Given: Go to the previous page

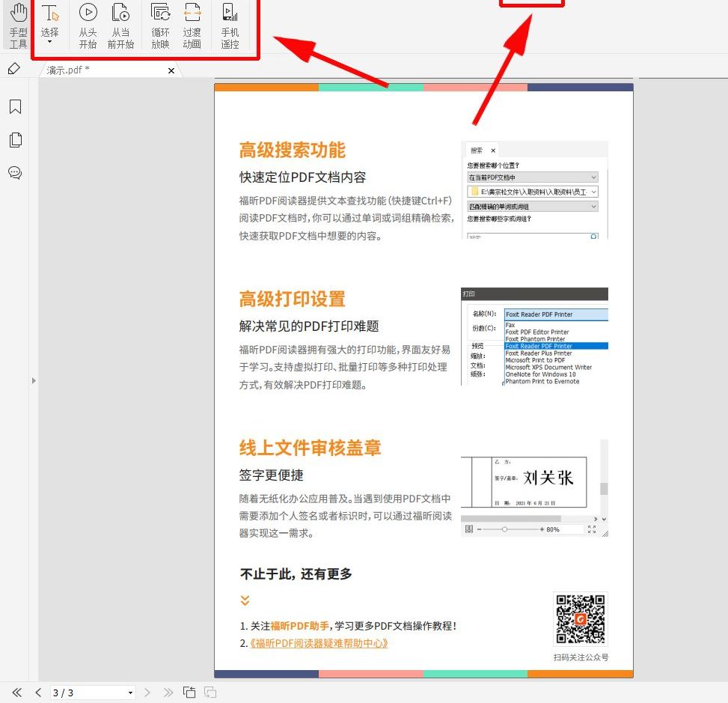Looking at the screenshot, I should coord(39,693).
